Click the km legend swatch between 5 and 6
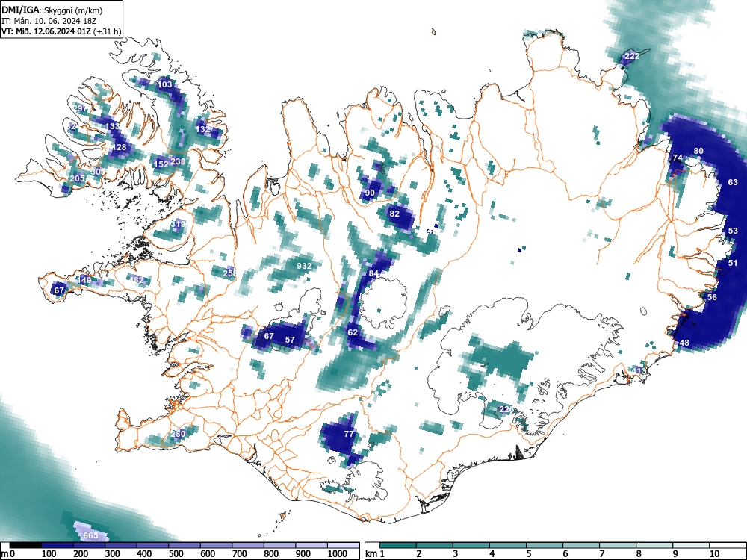 (545, 545)
